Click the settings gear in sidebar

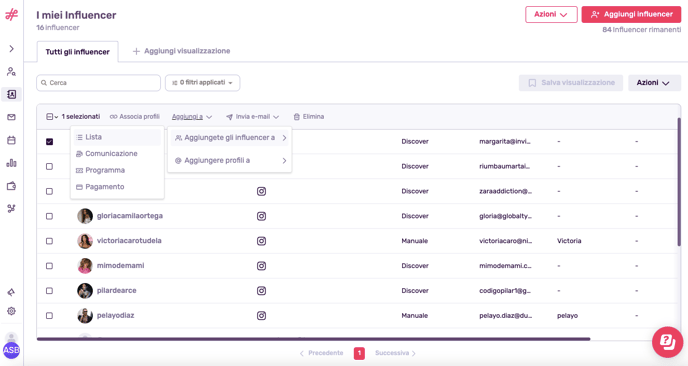coord(11,311)
